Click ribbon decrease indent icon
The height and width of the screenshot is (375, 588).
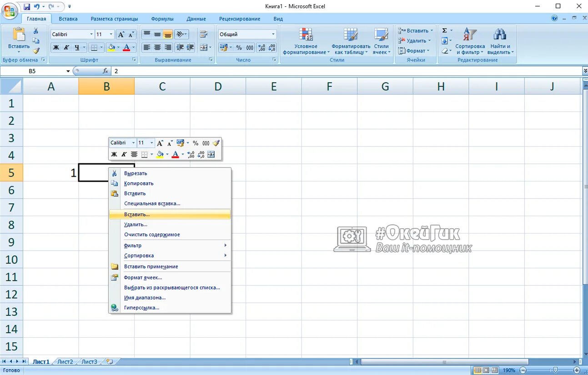tap(180, 47)
